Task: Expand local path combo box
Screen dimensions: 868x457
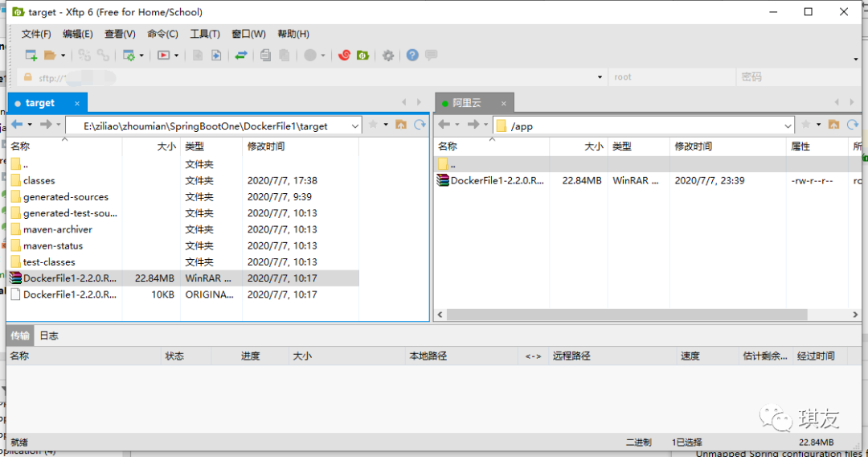Action: pyautogui.click(x=355, y=126)
